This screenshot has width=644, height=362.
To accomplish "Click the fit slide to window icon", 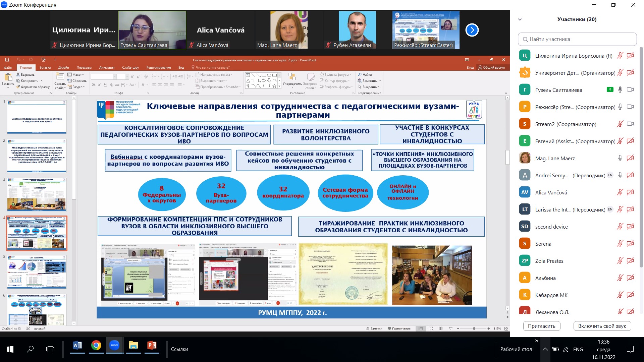I will tap(506, 328).
